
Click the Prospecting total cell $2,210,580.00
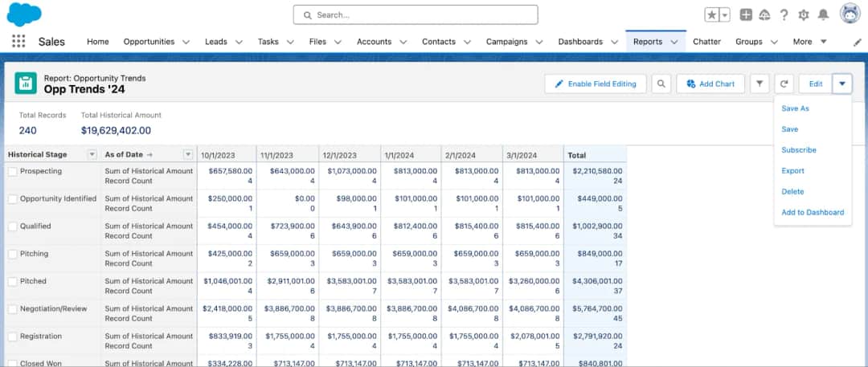pos(597,171)
